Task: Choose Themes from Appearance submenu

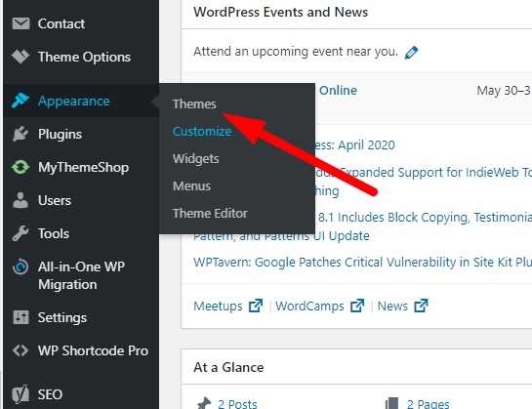Action: (x=194, y=103)
